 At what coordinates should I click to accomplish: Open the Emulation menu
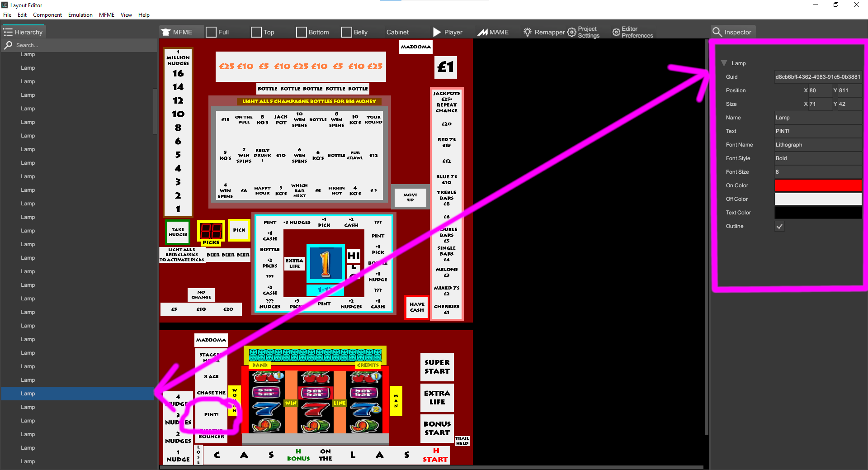pos(80,15)
